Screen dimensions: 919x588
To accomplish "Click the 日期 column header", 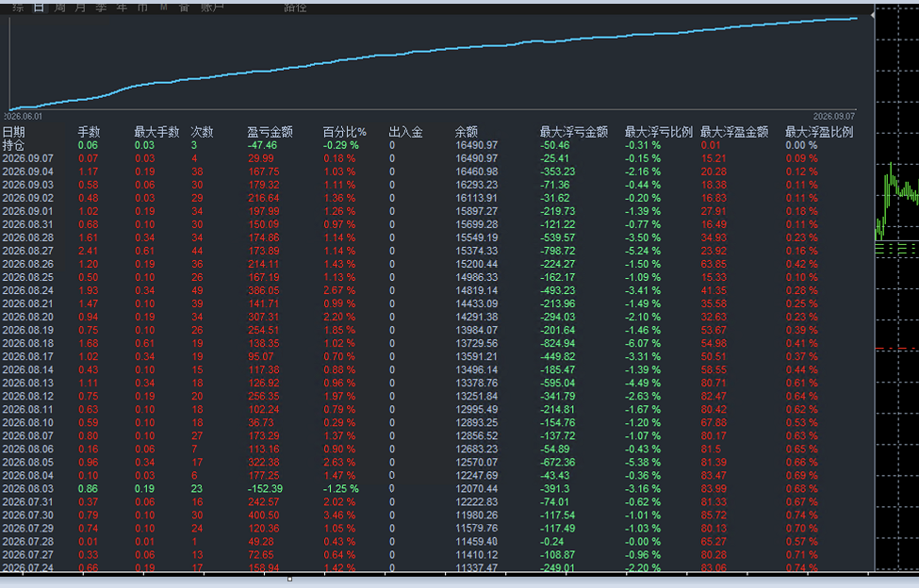I will pyautogui.click(x=13, y=132).
